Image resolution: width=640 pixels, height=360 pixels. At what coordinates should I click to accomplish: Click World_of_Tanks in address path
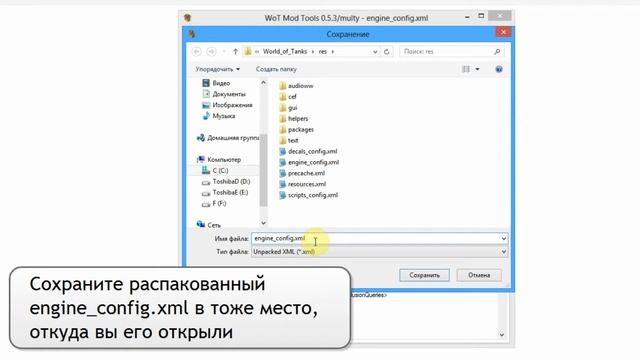[285, 51]
